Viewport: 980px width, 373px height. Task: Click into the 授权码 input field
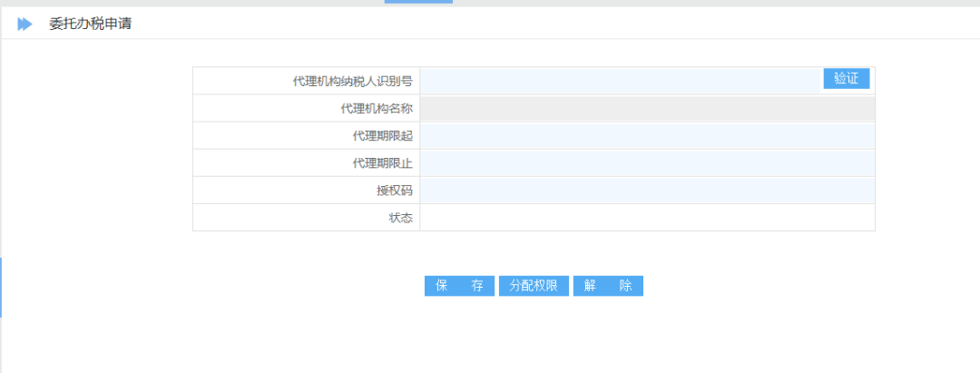tap(647, 191)
